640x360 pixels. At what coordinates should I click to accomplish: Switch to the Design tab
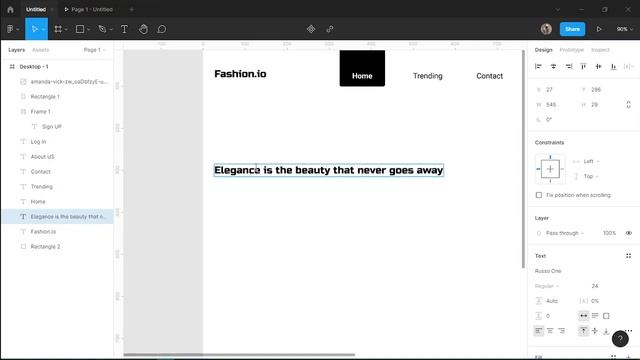click(x=543, y=50)
